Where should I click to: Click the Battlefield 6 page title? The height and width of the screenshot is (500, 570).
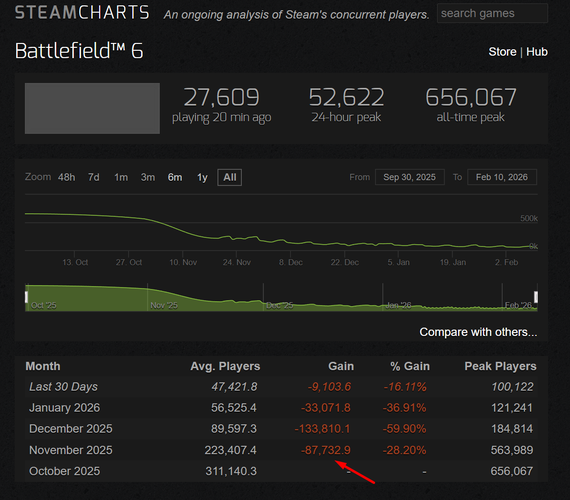tap(79, 51)
